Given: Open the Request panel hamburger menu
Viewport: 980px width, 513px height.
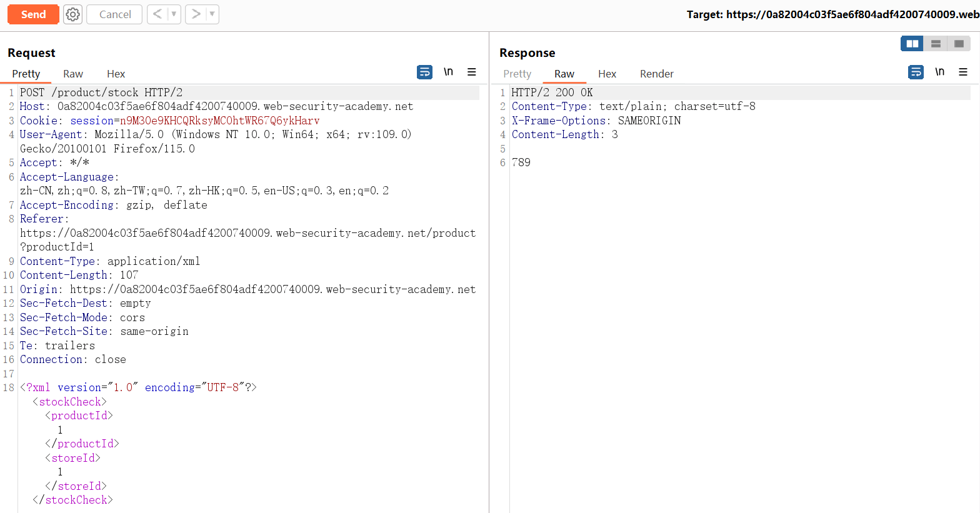Looking at the screenshot, I should click(472, 72).
